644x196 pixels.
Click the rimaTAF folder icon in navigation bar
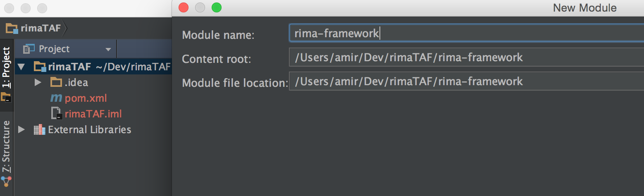pos(12,29)
